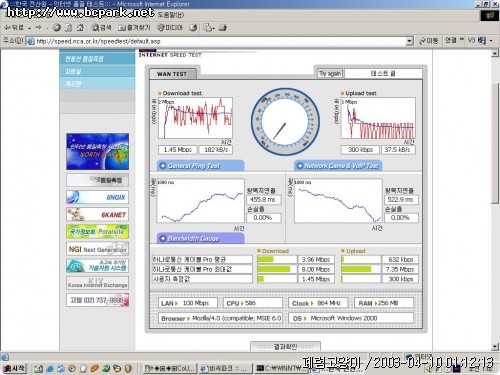
Task: Select the 1.45 Mbps download speed value
Action: pyautogui.click(x=177, y=150)
